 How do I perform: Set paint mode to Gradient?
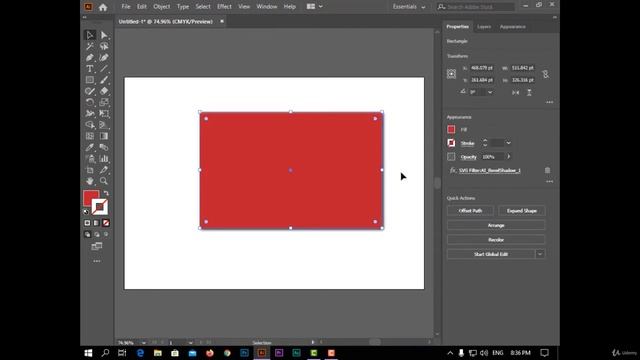pyautogui.click(x=96, y=223)
